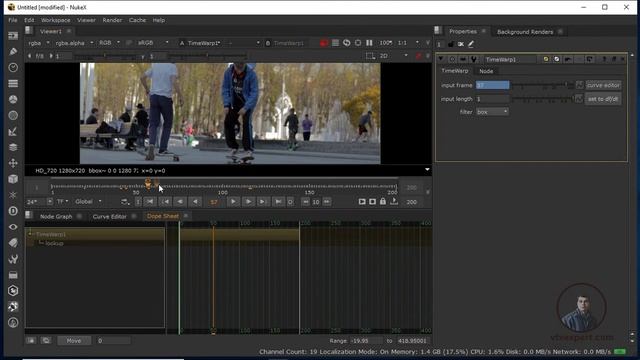Toggle proxy mode stripes icon in Viewer
Screen dimensions: 640x360
coord(335,43)
